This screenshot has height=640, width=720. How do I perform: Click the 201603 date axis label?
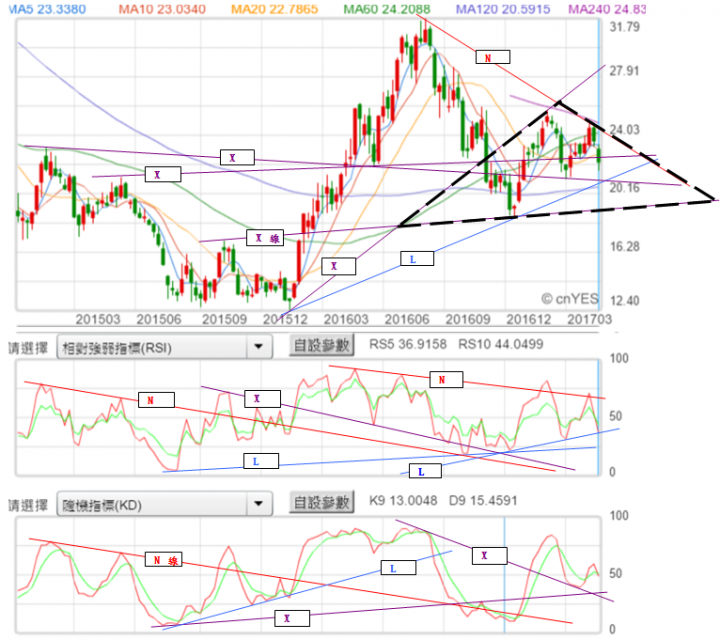tap(346, 320)
